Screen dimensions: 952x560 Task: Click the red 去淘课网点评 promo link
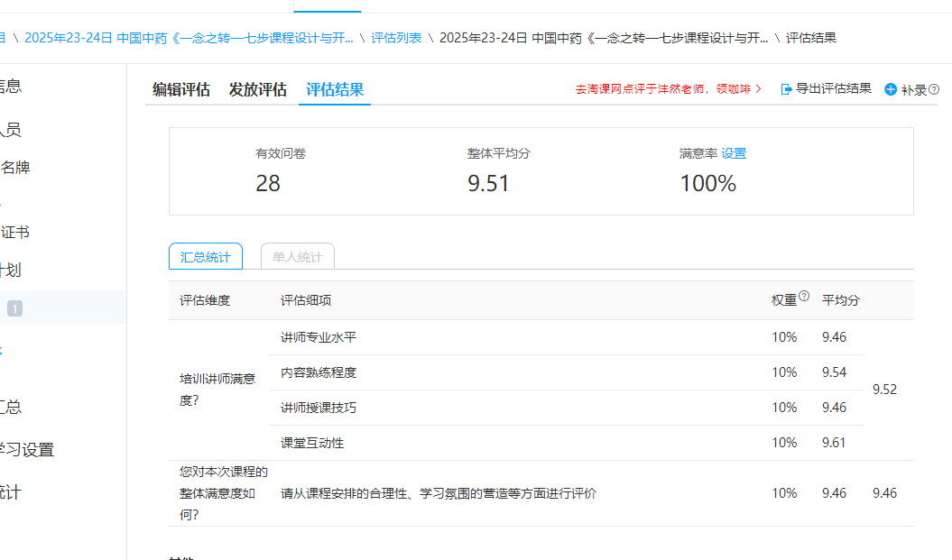[x=663, y=89]
